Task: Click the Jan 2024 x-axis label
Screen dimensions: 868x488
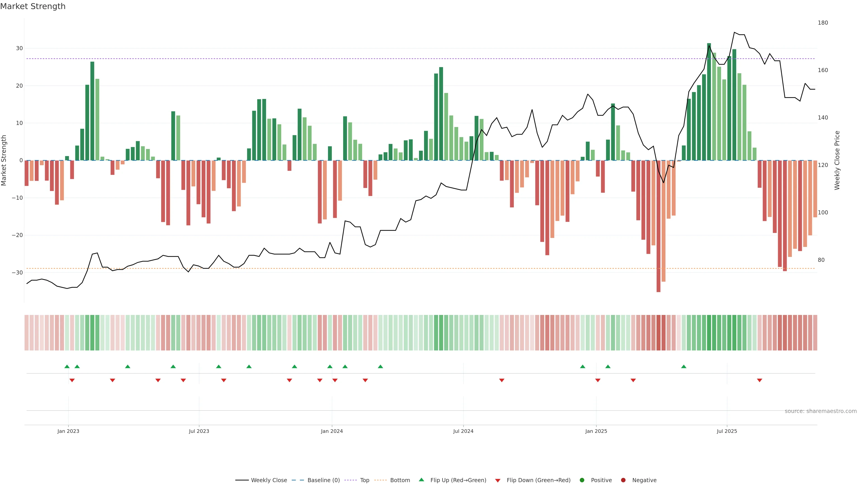Action: point(332,431)
